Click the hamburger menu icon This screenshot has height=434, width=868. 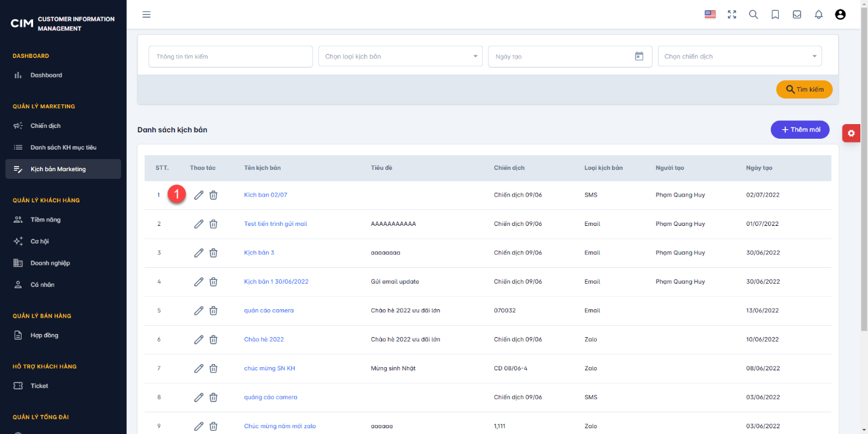146,14
